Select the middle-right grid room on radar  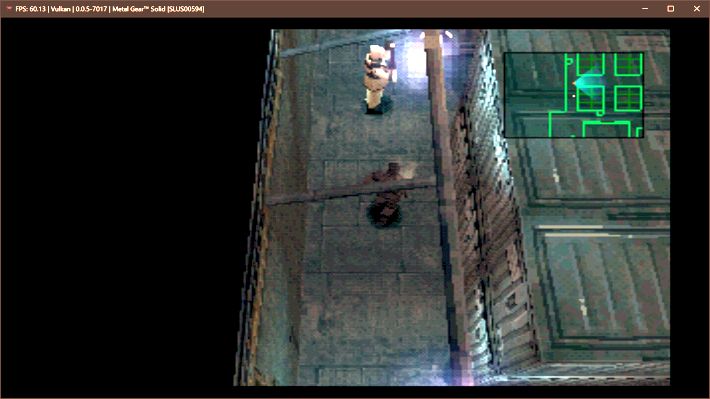coord(628,98)
